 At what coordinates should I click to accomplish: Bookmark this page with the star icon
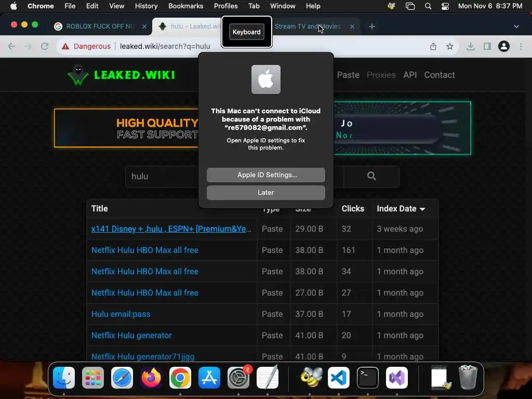point(450,46)
